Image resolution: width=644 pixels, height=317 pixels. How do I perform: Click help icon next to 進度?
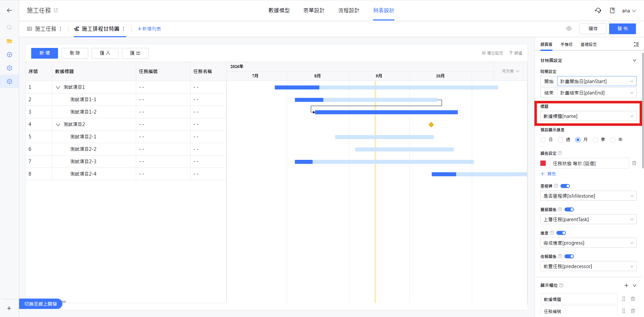point(552,233)
